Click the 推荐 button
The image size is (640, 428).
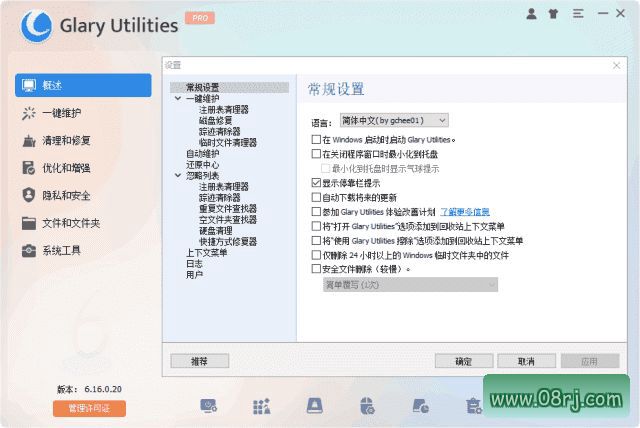(200, 361)
